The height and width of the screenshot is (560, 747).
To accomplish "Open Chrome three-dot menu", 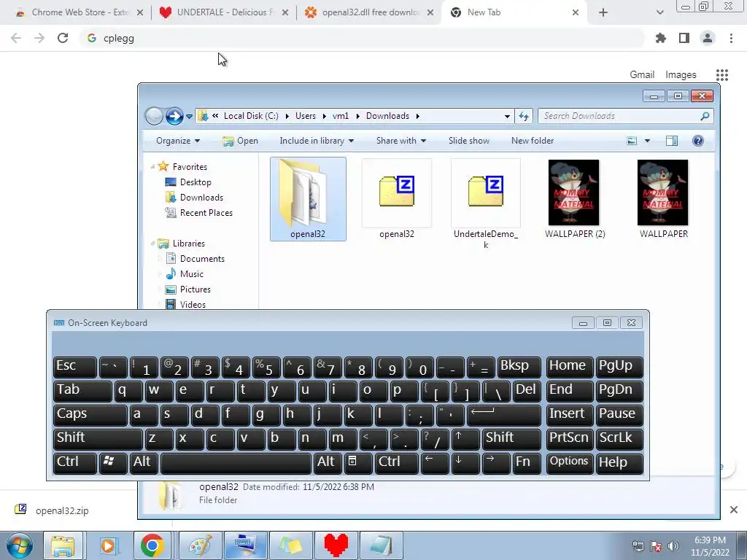I will coord(731,38).
